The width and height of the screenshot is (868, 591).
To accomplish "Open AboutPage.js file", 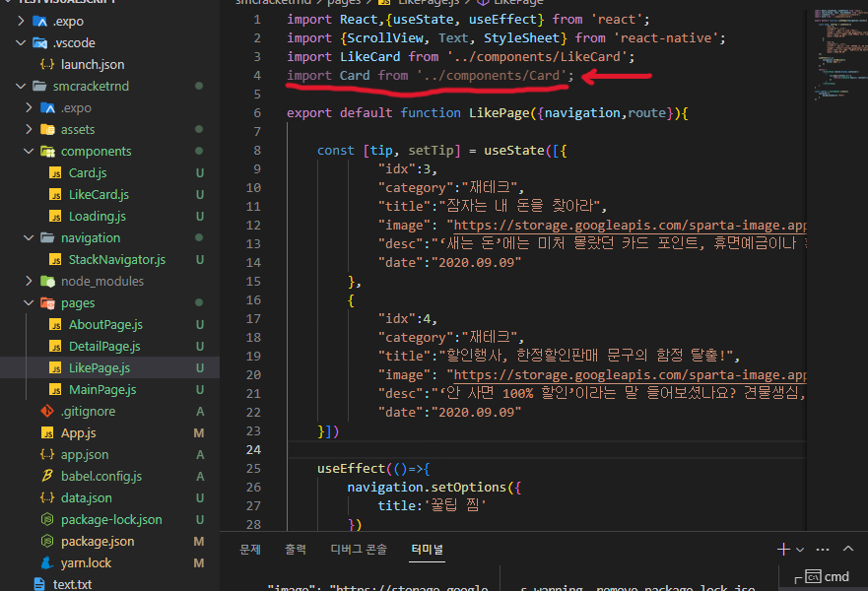I will pyautogui.click(x=105, y=324).
